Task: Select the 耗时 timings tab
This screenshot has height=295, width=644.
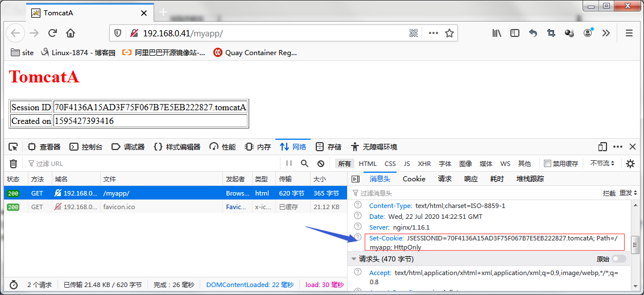Action: tap(497, 179)
